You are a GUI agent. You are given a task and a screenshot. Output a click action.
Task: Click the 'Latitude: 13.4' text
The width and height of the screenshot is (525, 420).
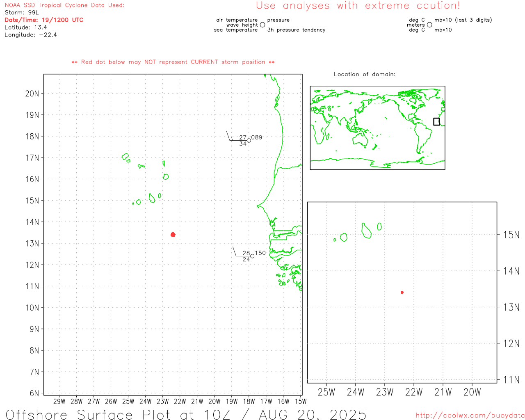click(x=26, y=27)
